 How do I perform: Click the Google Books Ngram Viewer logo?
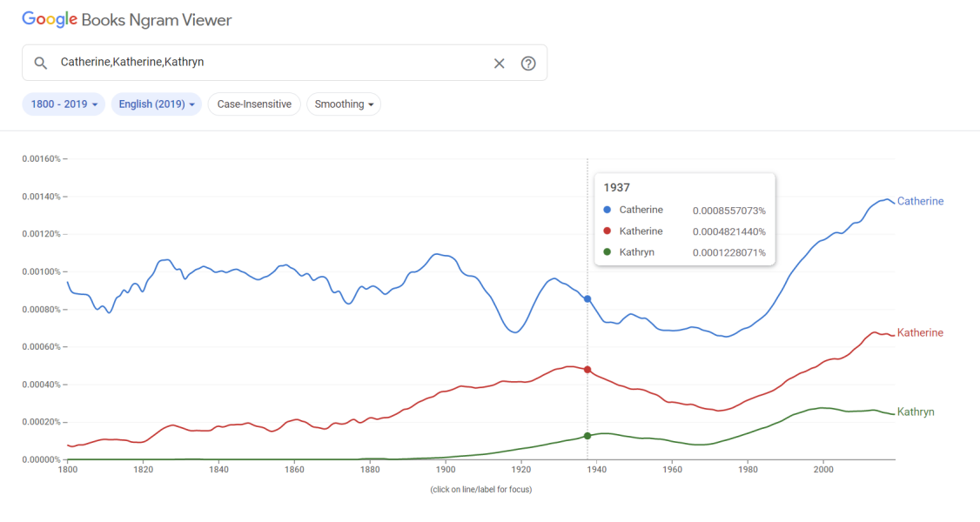pyautogui.click(x=127, y=19)
